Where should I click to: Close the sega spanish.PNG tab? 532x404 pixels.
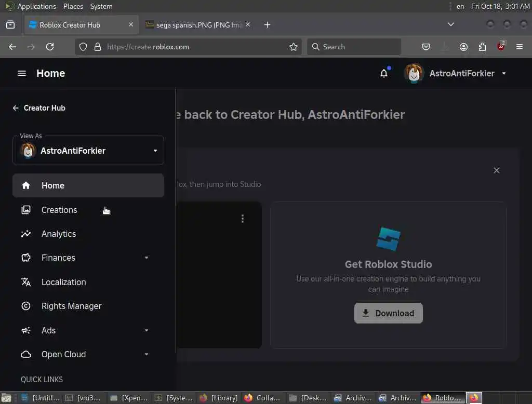point(248,24)
